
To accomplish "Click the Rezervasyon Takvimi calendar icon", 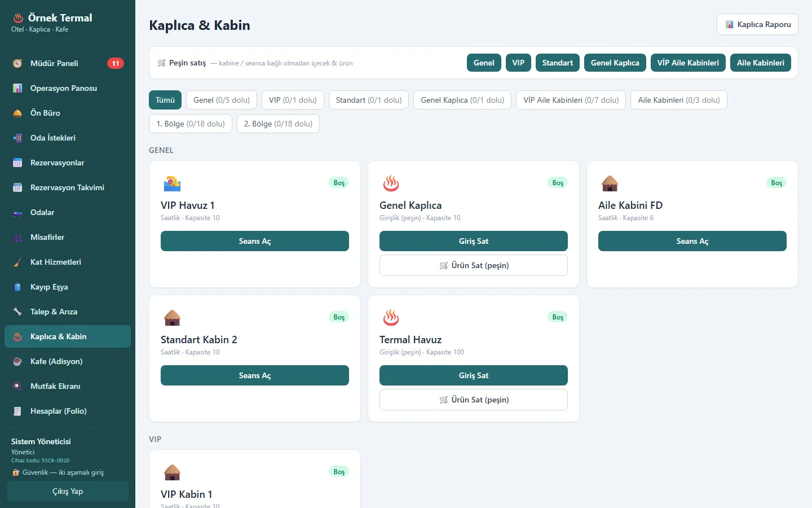I will click(x=17, y=187).
